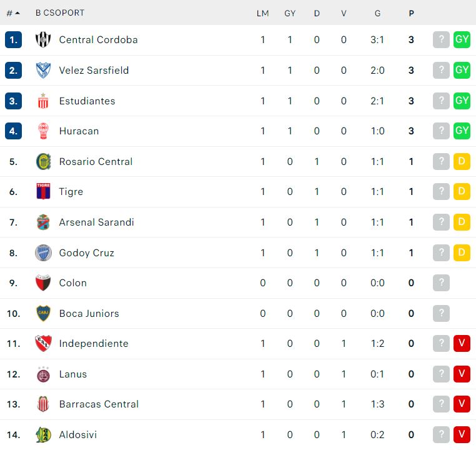Click Central Cordoba's green GY result badge
476x450 pixels.
[462, 39]
